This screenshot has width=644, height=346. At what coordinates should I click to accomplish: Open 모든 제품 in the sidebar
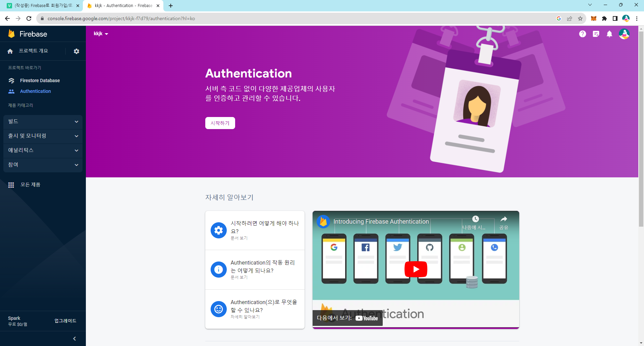point(31,185)
